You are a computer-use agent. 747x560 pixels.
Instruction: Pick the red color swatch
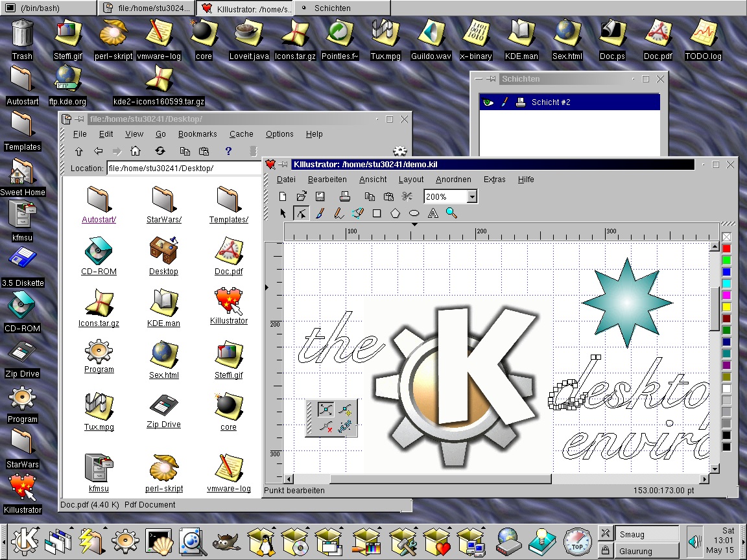(726, 249)
